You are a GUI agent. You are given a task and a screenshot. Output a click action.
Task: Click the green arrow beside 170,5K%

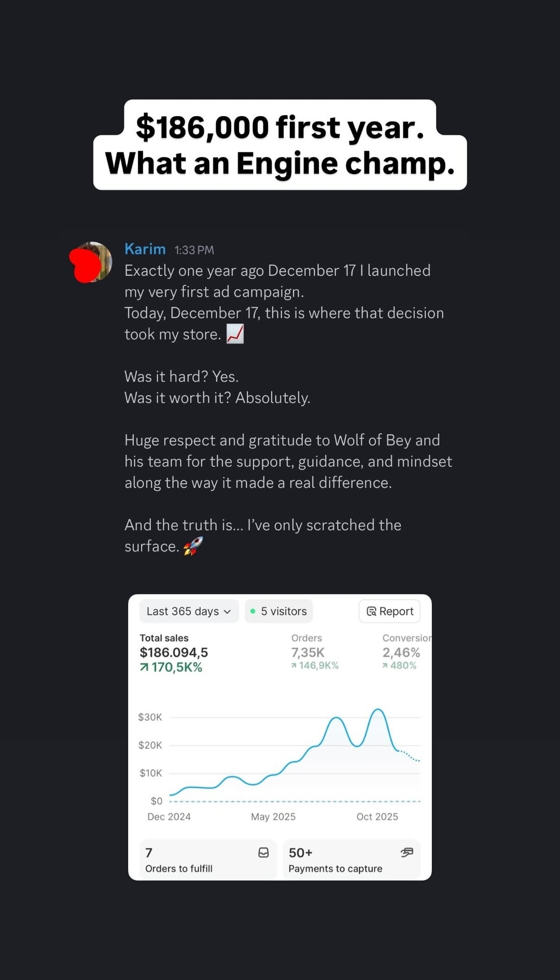pyautogui.click(x=144, y=667)
